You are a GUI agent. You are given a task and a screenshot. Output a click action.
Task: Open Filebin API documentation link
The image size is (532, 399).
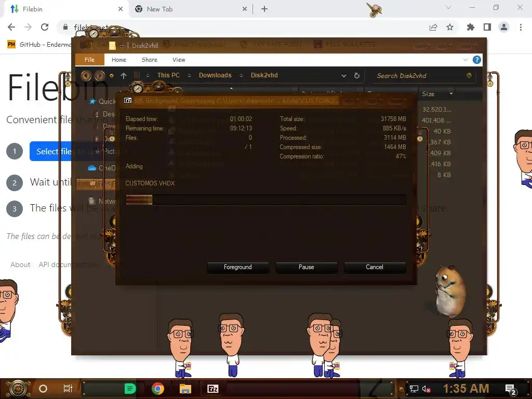click(69, 264)
